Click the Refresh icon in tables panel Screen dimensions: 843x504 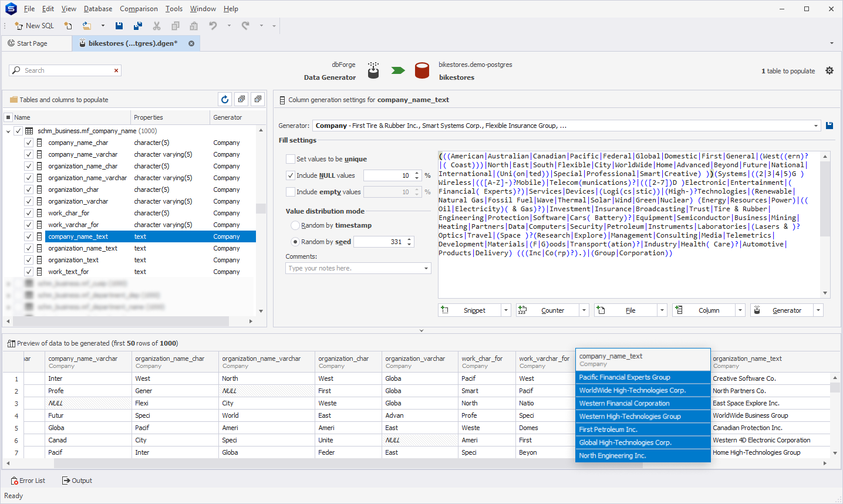coord(224,100)
